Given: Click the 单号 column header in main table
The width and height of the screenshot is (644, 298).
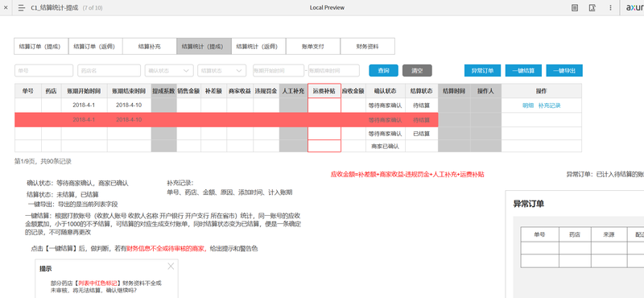Looking at the screenshot, I should click(x=28, y=91).
